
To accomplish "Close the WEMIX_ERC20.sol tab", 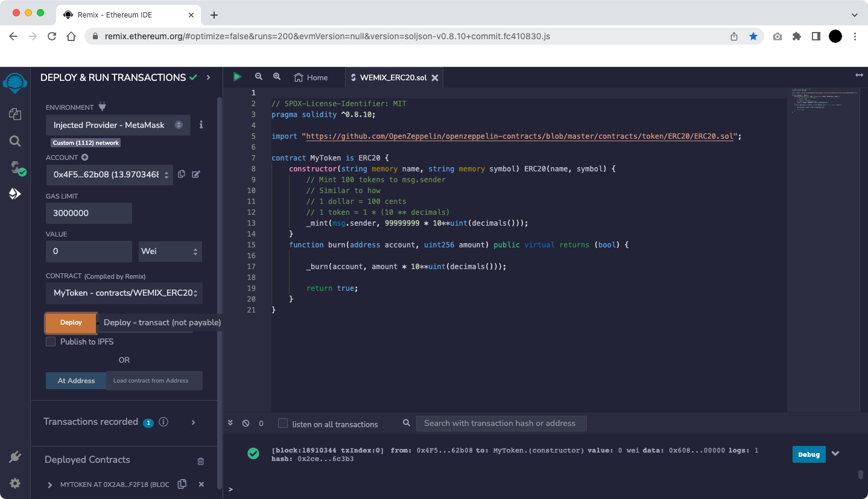I will [435, 77].
